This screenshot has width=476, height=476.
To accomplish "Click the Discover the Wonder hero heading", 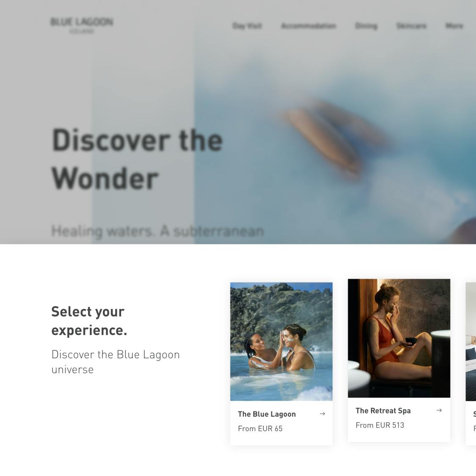I will [x=137, y=159].
